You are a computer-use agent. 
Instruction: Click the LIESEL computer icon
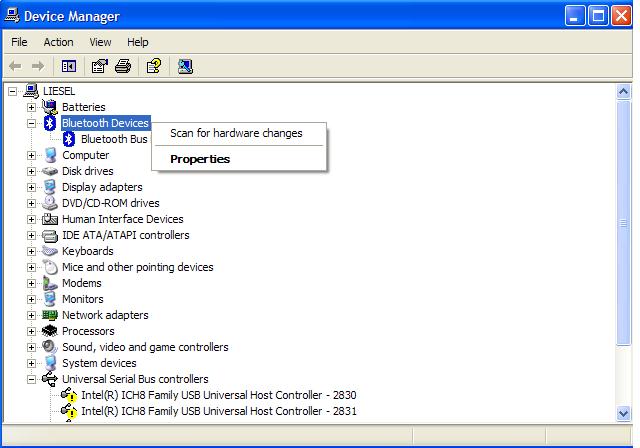tap(31, 91)
